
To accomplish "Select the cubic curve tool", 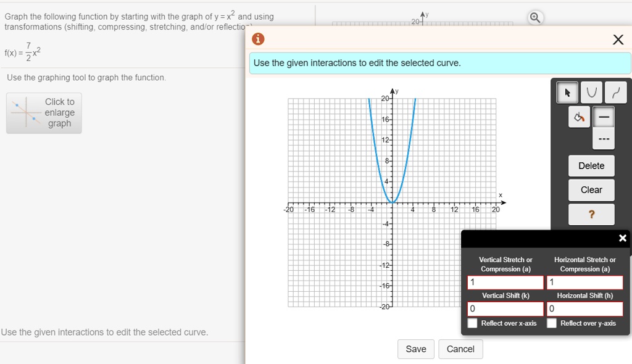I will [x=616, y=93].
